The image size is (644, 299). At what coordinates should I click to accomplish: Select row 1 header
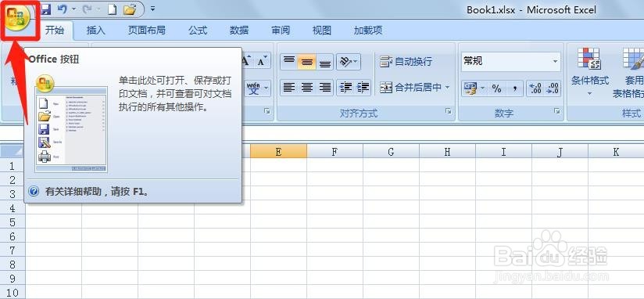13,166
